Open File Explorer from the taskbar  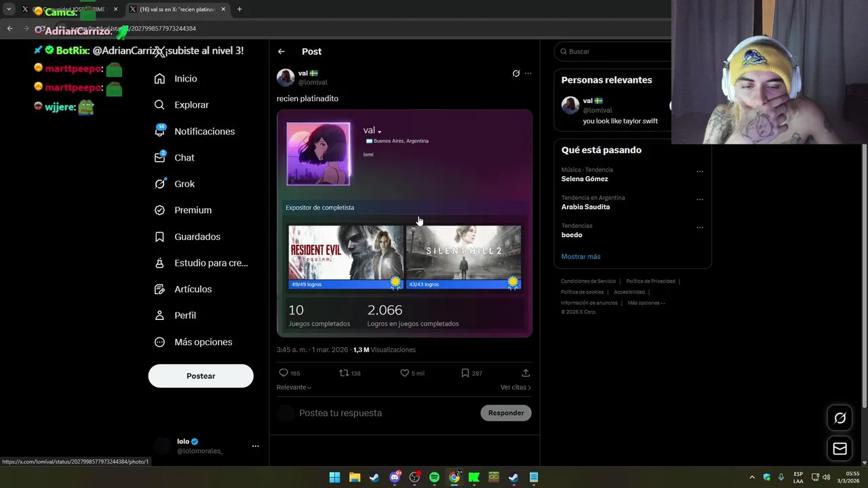(x=354, y=477)
